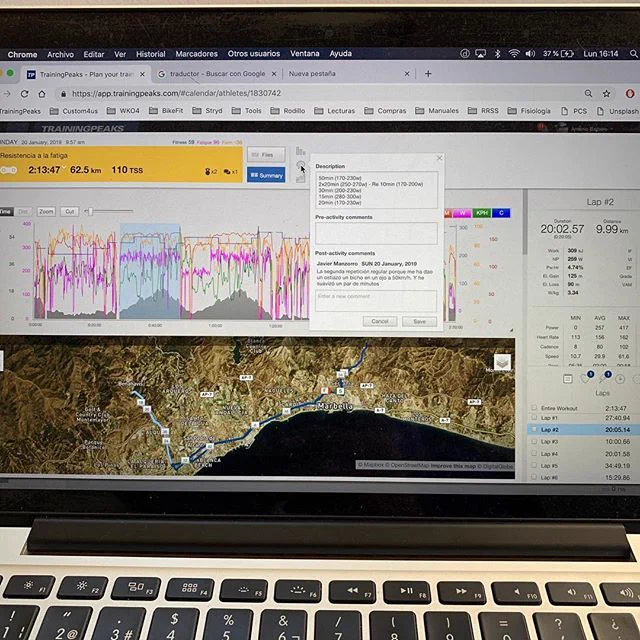
Task: Click Cancel in comments popup
Action: coord(380,321)
